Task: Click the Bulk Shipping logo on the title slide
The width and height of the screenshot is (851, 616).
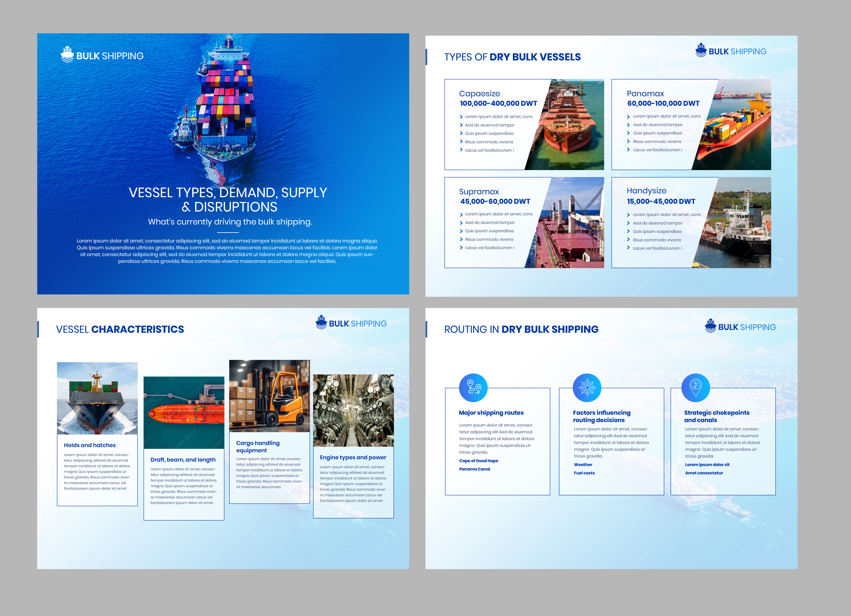Action: 103,56
